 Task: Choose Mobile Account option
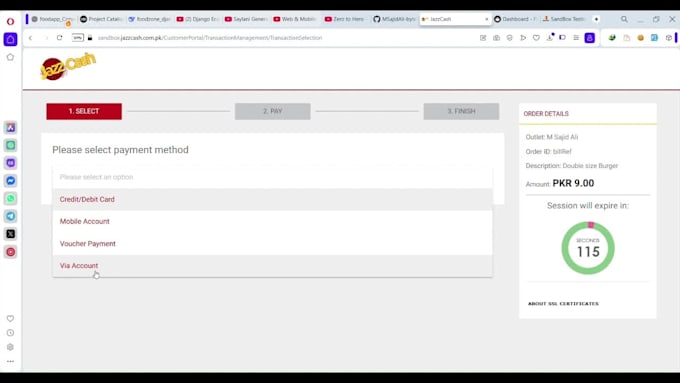pyautogui.click(x=272, y=221)
